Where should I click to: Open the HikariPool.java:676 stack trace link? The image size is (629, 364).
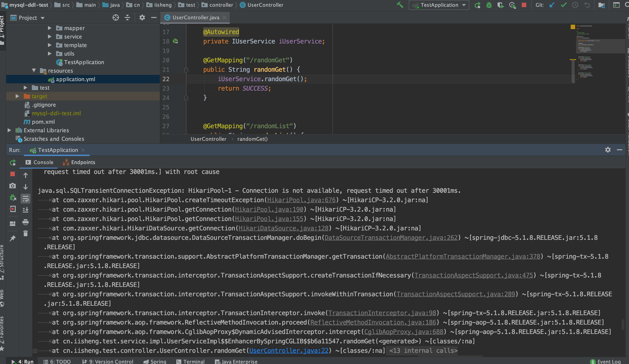(301, 200)
